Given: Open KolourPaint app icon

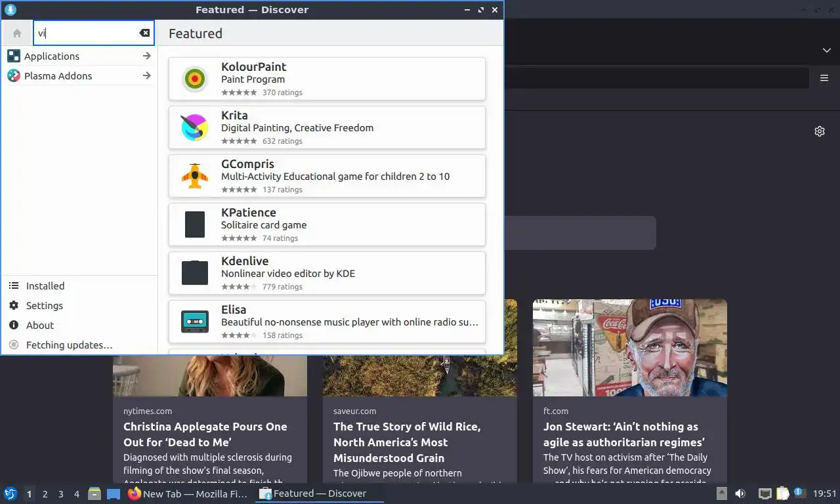Looking at the screenshot, I should tap(195, 79).
